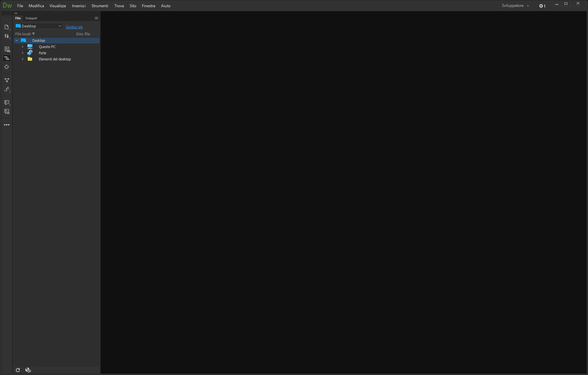Open the Desktop site selector dropdown
The height and width of the screenshot is (375, 588).
pos(39,26)
